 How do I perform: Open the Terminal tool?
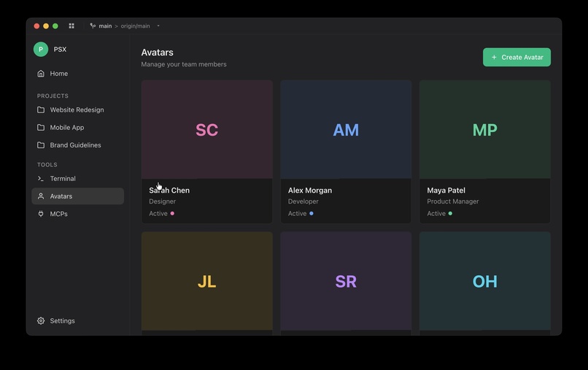(77, 179)
